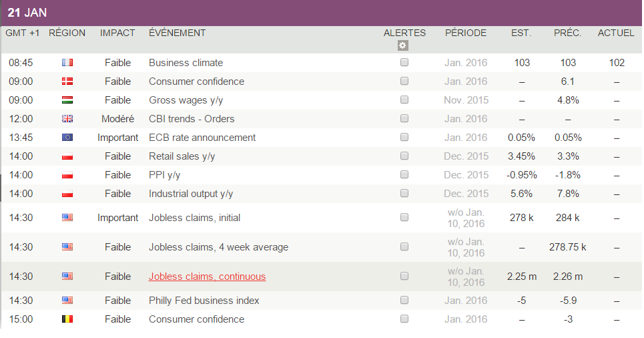The width and height of the screenshot is (644, 338).
Task: Click the ÉVÉNEMENT column header
Action: point(178,33)
